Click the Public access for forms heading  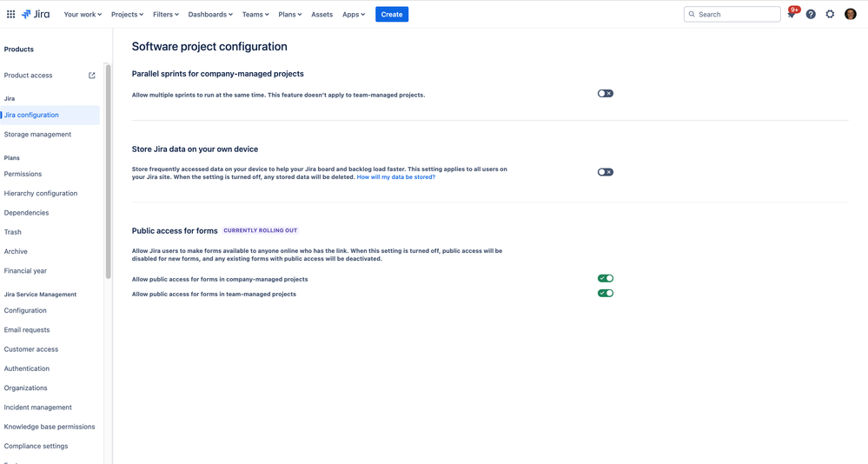click(175, 231)
